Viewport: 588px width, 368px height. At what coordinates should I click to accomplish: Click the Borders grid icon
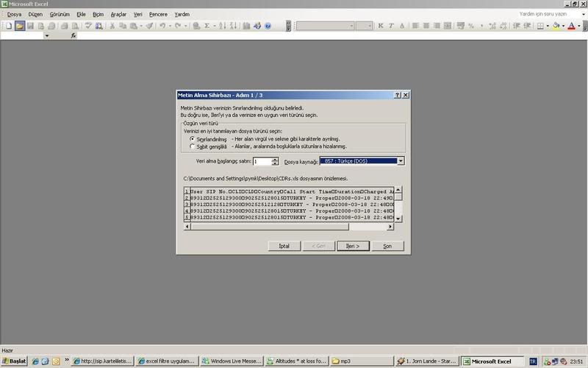[x=540, y=26]
